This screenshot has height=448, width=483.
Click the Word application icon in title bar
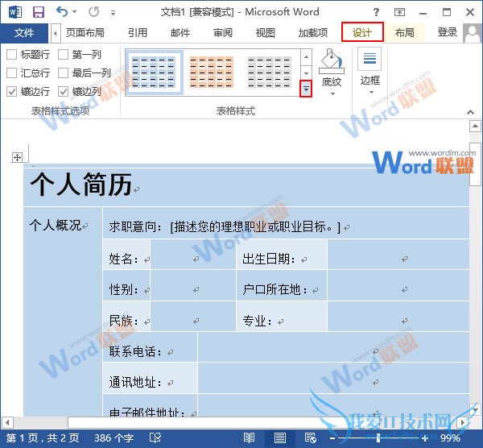(x=15, y=12)
